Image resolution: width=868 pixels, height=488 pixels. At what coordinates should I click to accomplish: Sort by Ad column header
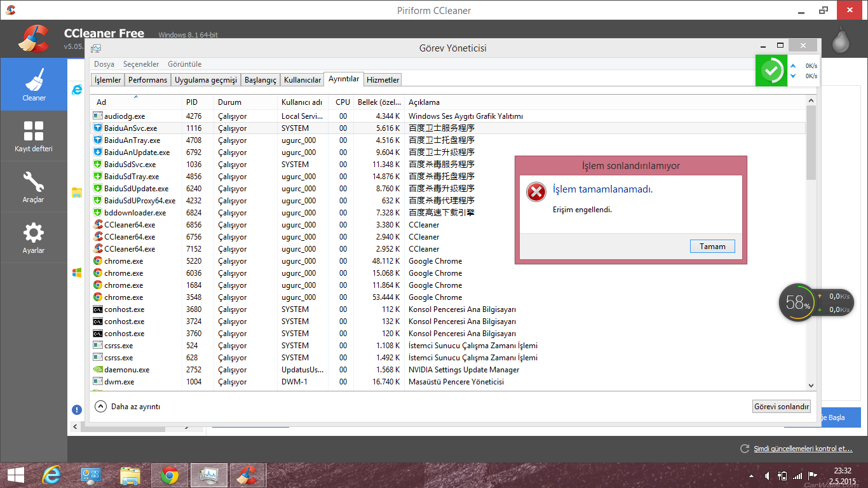(136, 102)
